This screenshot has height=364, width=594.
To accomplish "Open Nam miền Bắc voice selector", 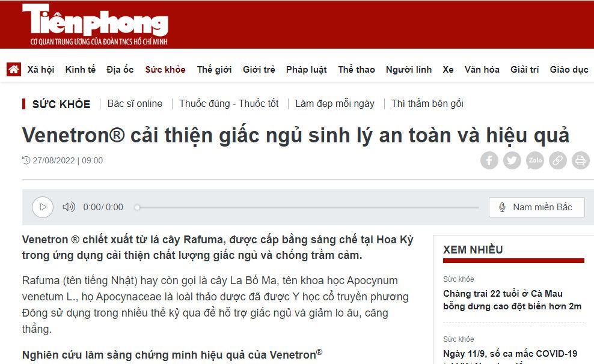I will point(536,207).
